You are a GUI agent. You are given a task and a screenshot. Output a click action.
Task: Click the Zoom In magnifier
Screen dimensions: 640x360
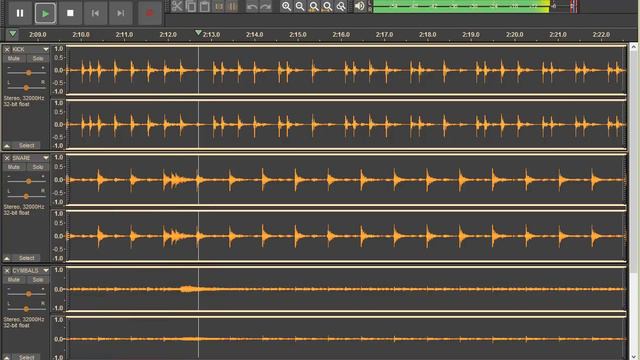[x=287, y=6]
